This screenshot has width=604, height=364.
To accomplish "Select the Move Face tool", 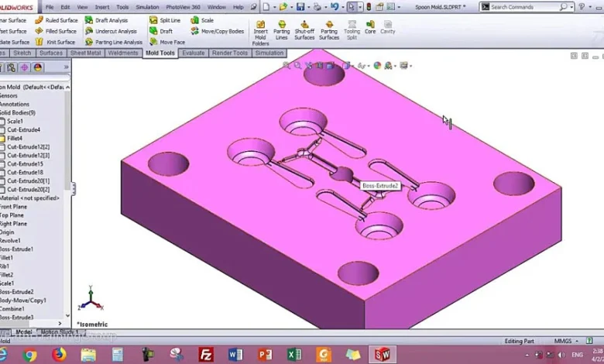I will coord(167,42).
